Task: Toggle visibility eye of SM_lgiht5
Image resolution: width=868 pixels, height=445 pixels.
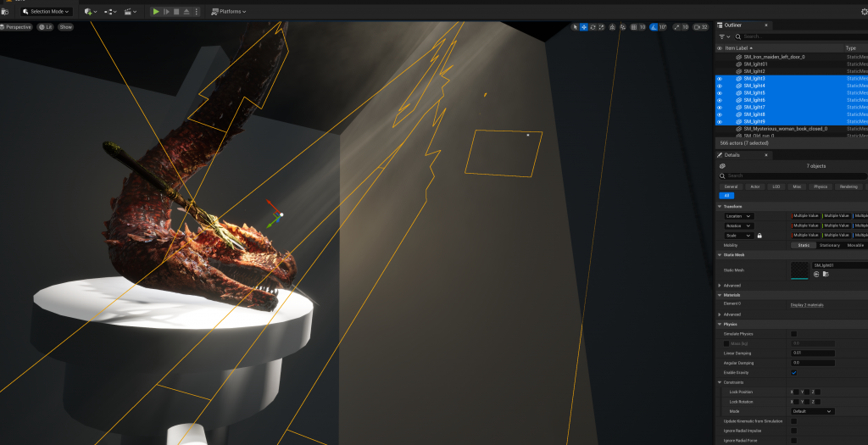Action: [x=720, y=93]
